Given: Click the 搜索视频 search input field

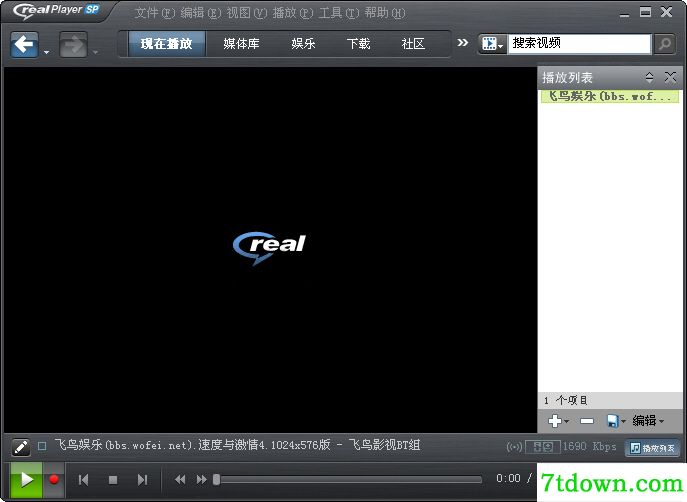Looking at the screenshot, I should click(579, 43).
